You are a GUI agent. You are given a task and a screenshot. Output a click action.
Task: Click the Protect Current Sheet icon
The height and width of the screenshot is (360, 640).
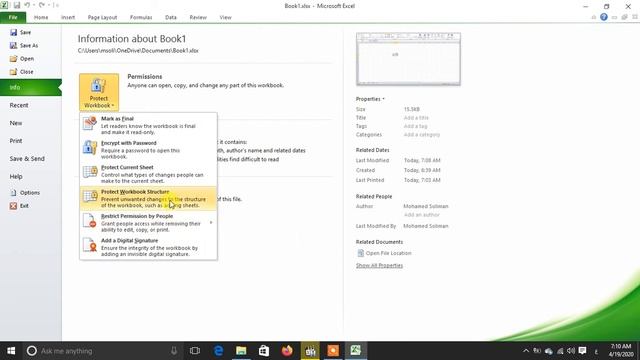pos(90,172)
